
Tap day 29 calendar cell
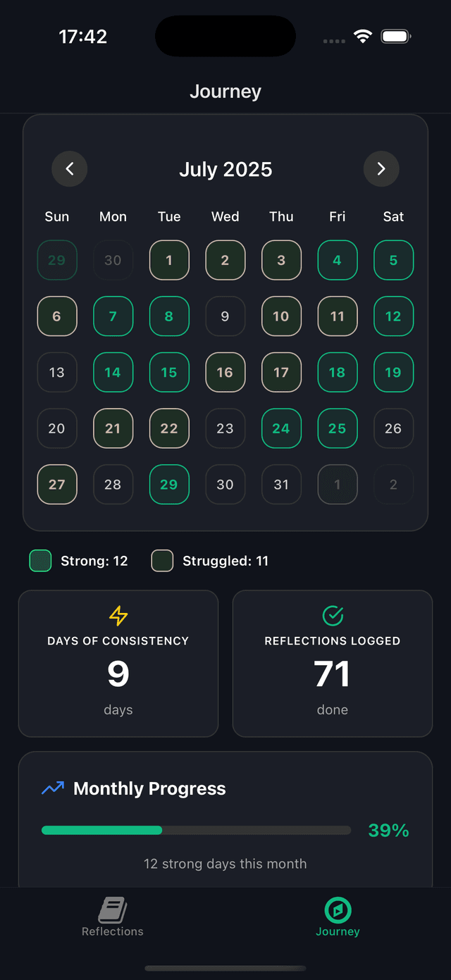169,485
